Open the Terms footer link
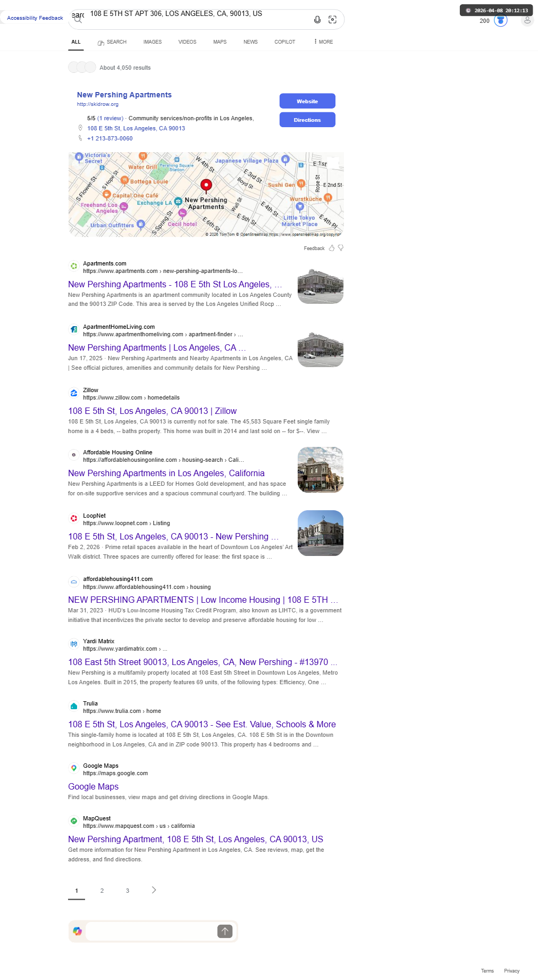Image resolution: width=538 pixels, height=980 pixels. click(x=487, y=971)
